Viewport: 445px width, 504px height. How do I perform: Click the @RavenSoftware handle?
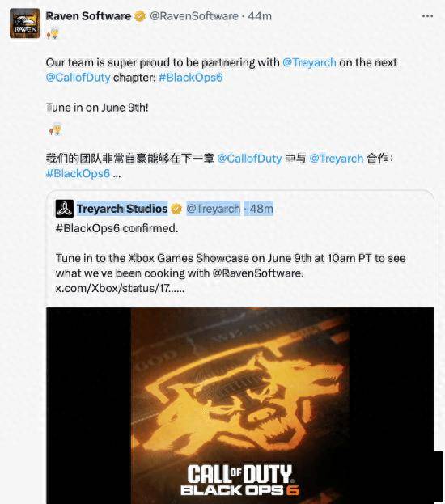click(x=194, y=15)
